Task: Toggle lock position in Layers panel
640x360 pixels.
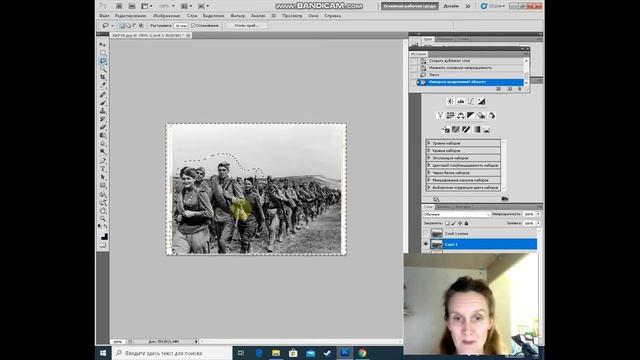Action: click(460, 223)
